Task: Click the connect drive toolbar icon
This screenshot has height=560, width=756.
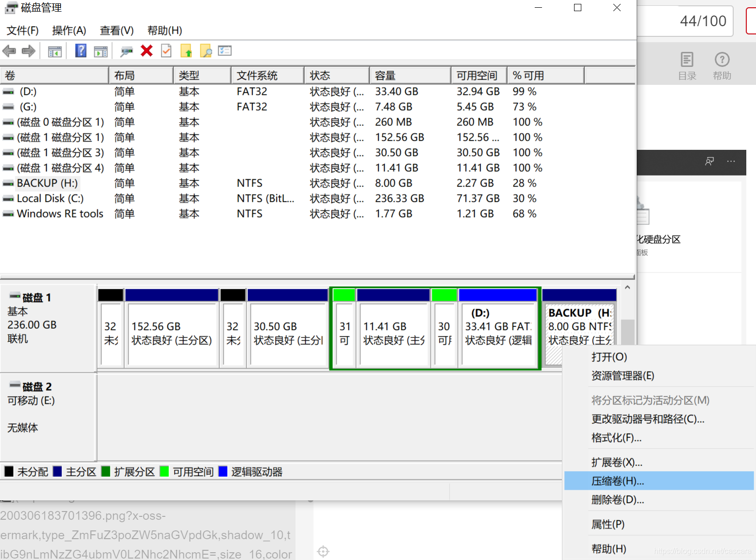Action: pyautogui.click(x=127, y=51)
